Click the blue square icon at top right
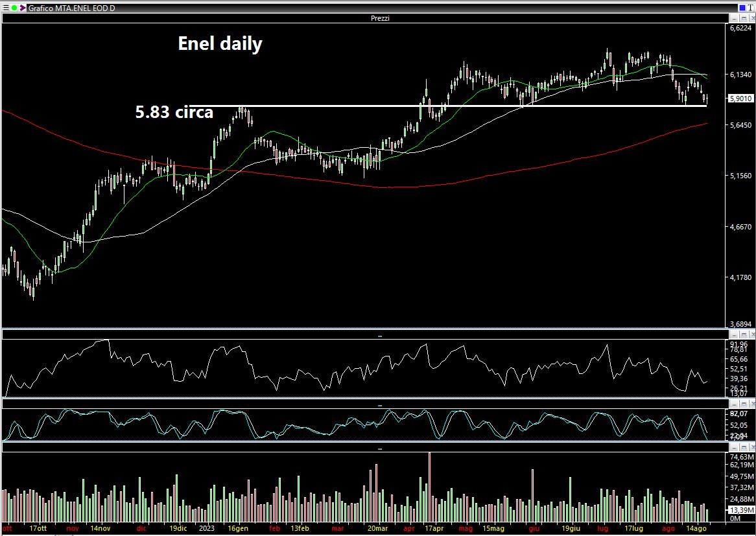756x536 pixels. click(x=742, y=8)
